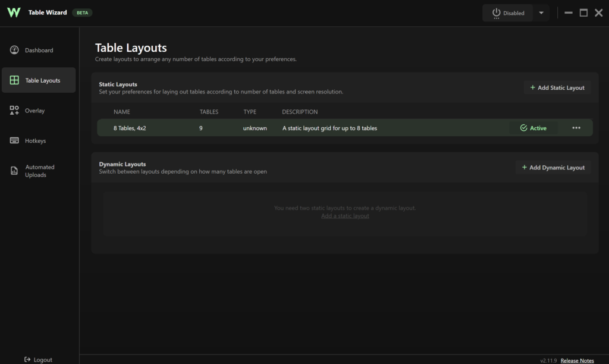Image resolution: width=609 pixels, height=364 pixels.
Task: Click the Automated Uploads file icon
Action: [14, 171]
